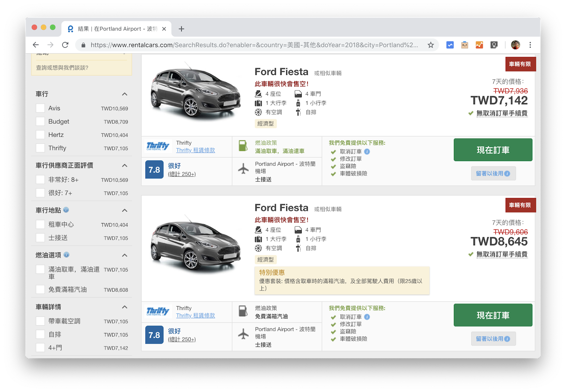Image resolution: width=566 pixels, height=392 pixels.
Task: Open a new browser tab
Action: pyautogui.click(x=181, y=29)
